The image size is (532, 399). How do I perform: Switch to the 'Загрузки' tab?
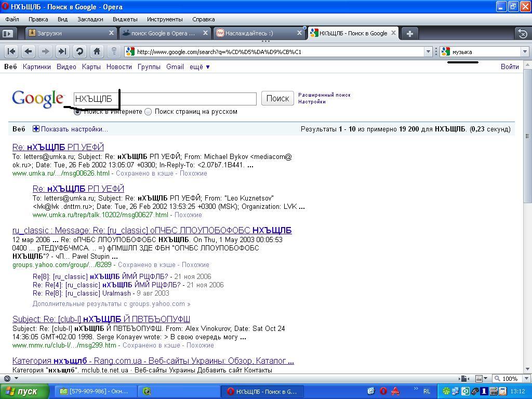point(71,33)
